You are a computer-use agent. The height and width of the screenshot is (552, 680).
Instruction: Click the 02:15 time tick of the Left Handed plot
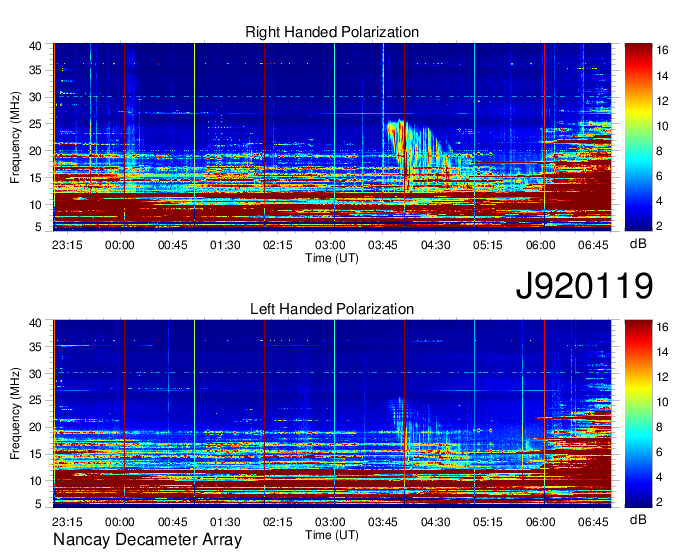click(x=278, y=522)
